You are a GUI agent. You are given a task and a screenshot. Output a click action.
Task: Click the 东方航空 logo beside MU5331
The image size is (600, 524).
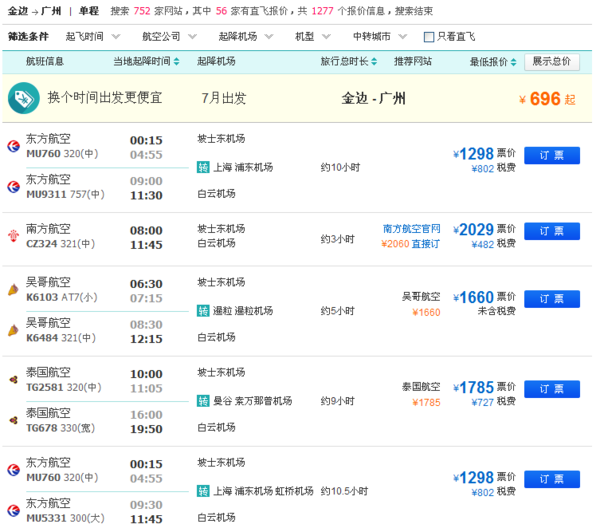pos(13,511)
